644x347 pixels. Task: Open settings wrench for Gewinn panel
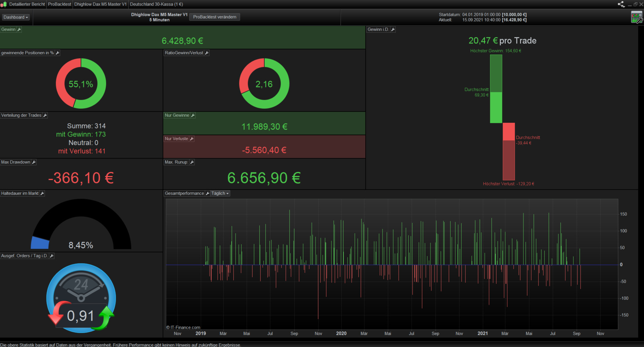pos(19,30)
